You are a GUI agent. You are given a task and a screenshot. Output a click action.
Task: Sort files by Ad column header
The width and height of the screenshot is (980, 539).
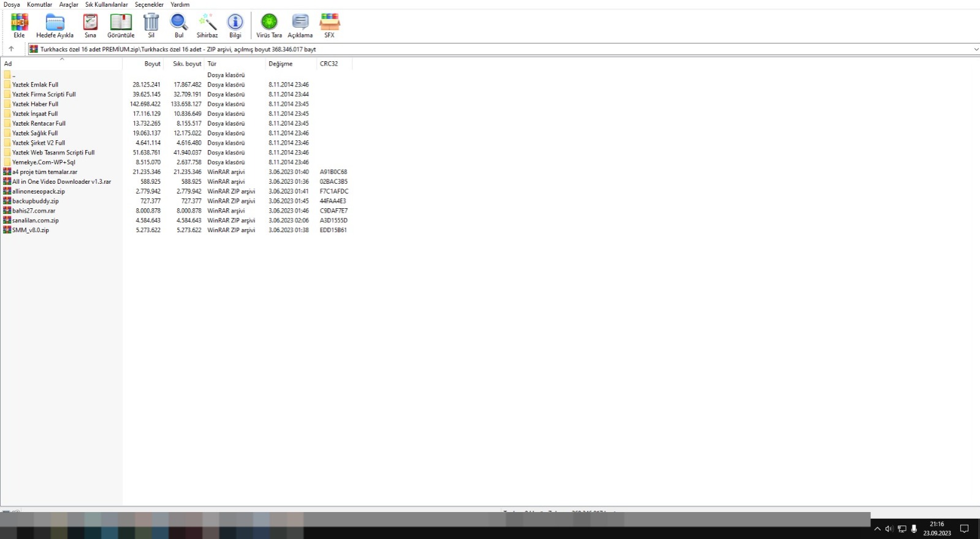tap(61, 64)
